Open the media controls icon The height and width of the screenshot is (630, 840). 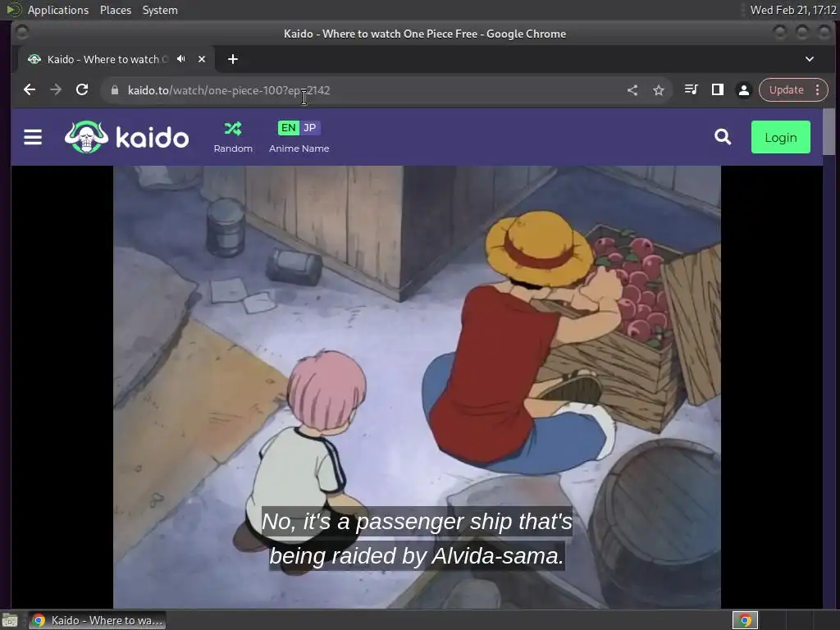click(x=691, y=90)
